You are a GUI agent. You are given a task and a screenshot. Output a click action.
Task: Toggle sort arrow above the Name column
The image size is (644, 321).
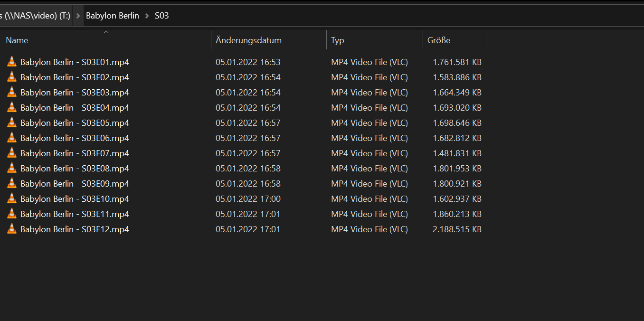click(x=106, y=32)
